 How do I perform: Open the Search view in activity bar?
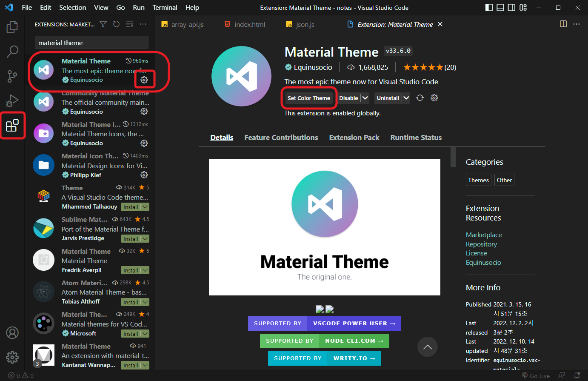coord(12,52)
